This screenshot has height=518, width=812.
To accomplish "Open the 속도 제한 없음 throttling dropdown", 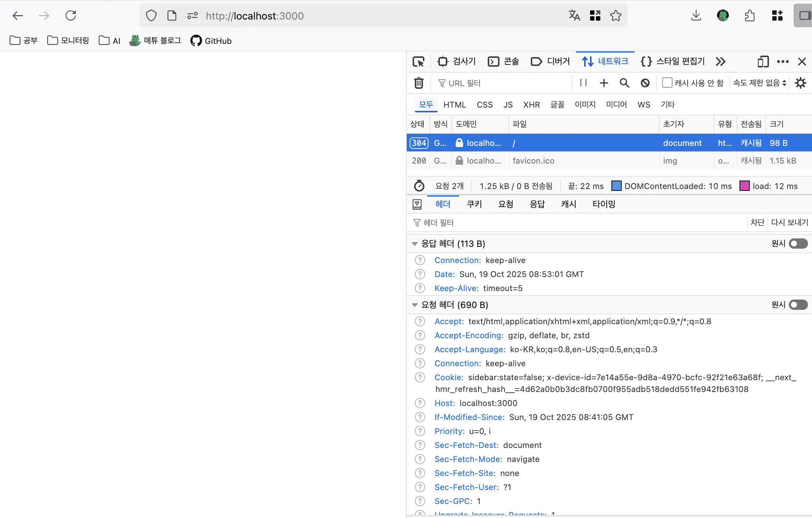I will coord(759,83).
